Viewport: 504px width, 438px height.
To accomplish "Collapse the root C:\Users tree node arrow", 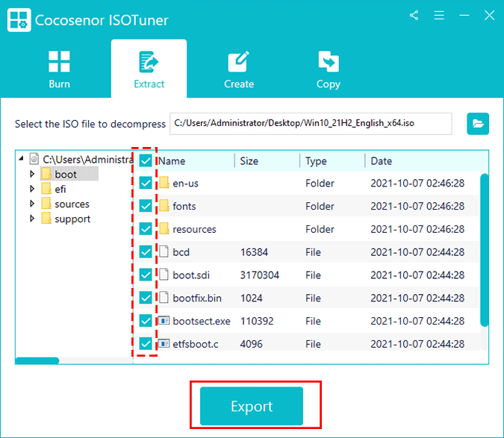I will tap(22, 158).
